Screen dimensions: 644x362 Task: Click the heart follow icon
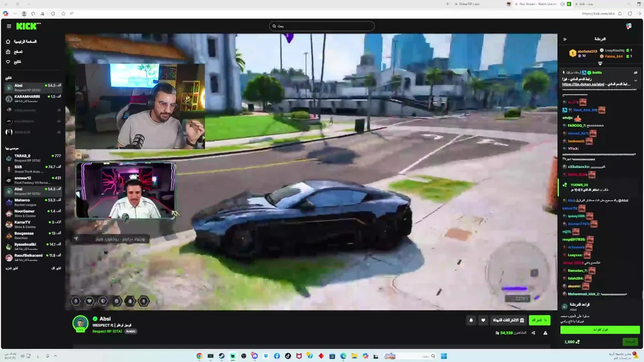483,320
